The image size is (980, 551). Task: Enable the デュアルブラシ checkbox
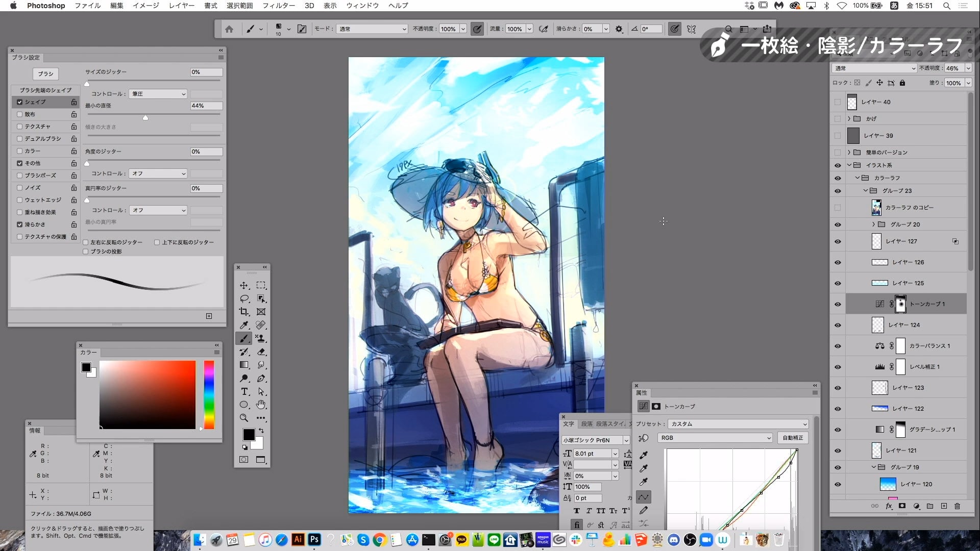coord(19,139)
